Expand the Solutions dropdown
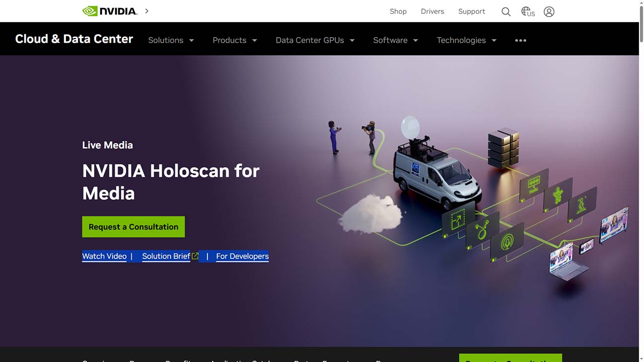 pyautogui.click(x=171, y=40)
